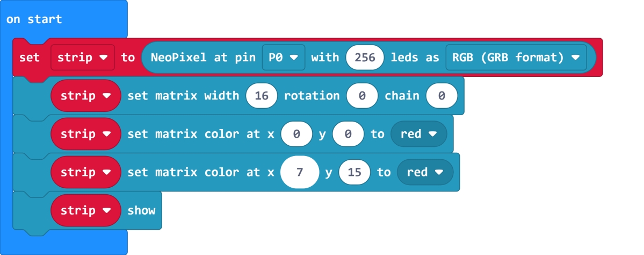Screen dimensions: 644x255
Task: Select the on start block header
Action: pos(34,19)
